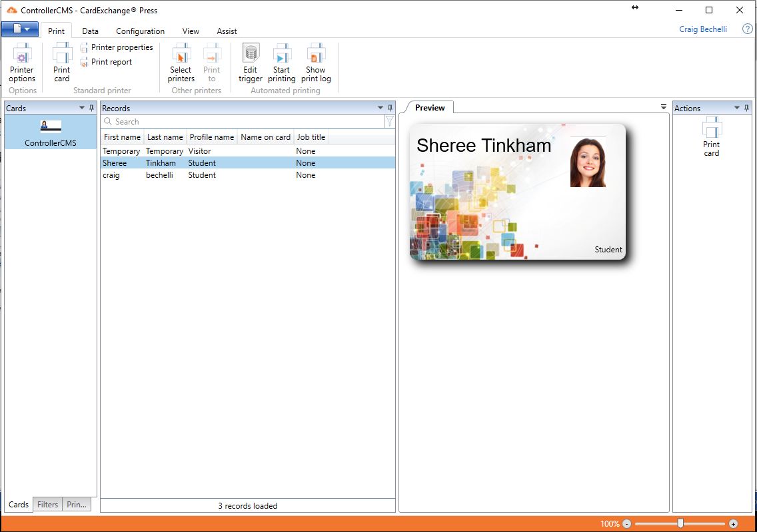
Task: Sort by Last name column header
Action: (x=165, y=137)
